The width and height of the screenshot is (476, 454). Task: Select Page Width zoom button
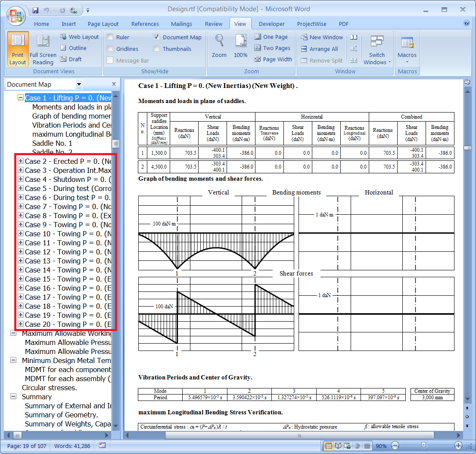pos(273,59)
